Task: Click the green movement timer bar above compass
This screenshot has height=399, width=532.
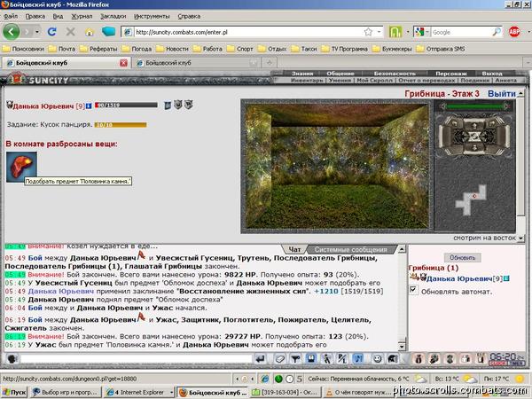Action: pos(474,106)
